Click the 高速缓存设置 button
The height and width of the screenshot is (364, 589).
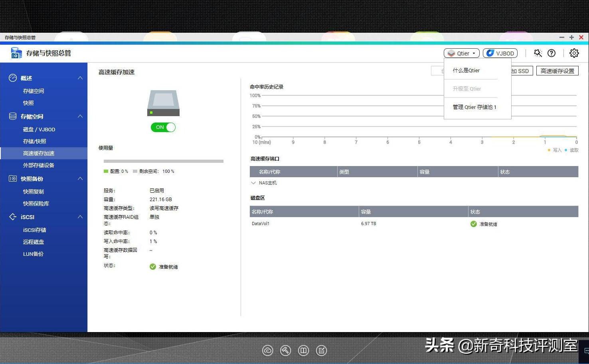click(557, 71)
